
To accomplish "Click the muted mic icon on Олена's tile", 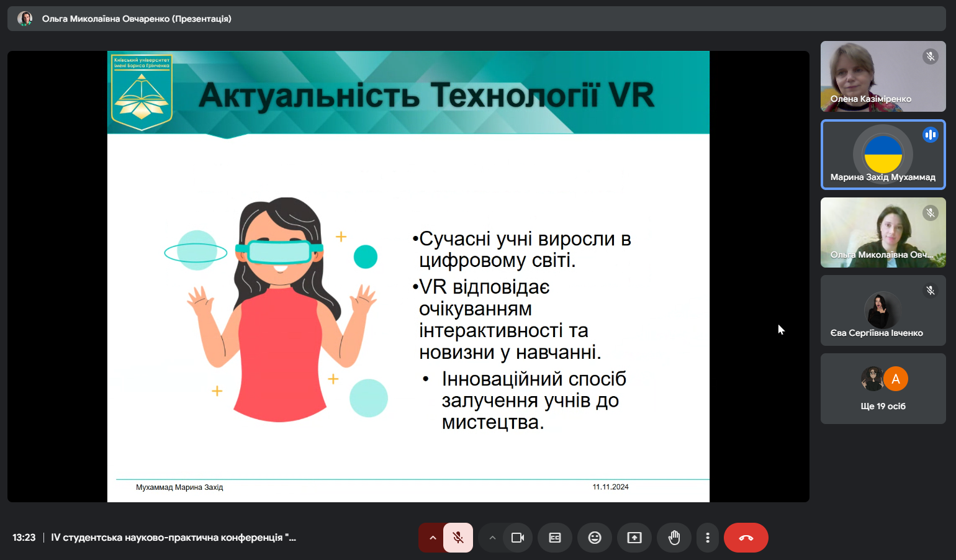I will (930, 56).
